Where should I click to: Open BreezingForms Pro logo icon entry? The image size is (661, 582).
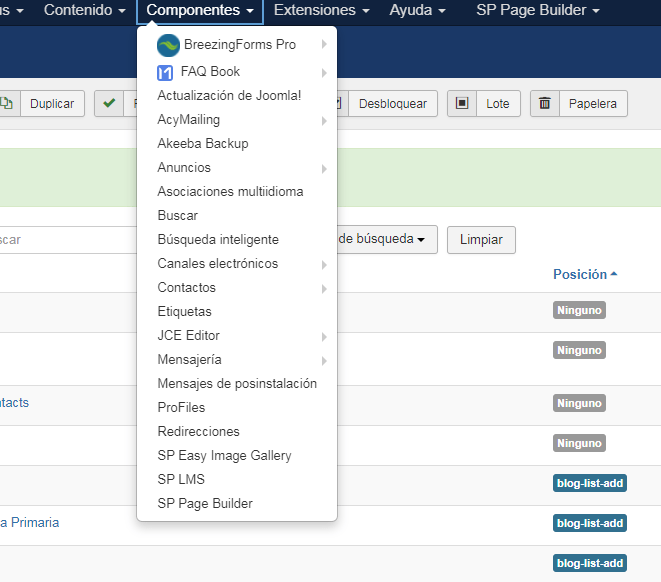pos(168,45)
